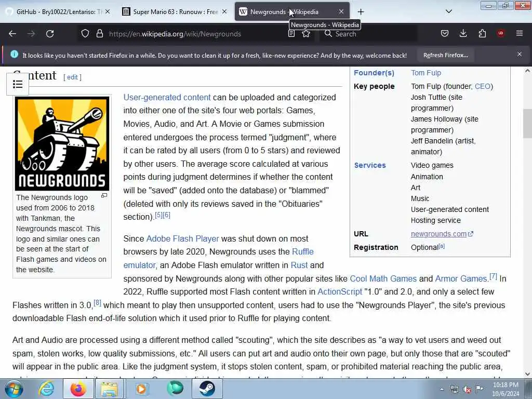
Task: Open User-generated content link
Action: pyautogui.click(x=167, y=97)
